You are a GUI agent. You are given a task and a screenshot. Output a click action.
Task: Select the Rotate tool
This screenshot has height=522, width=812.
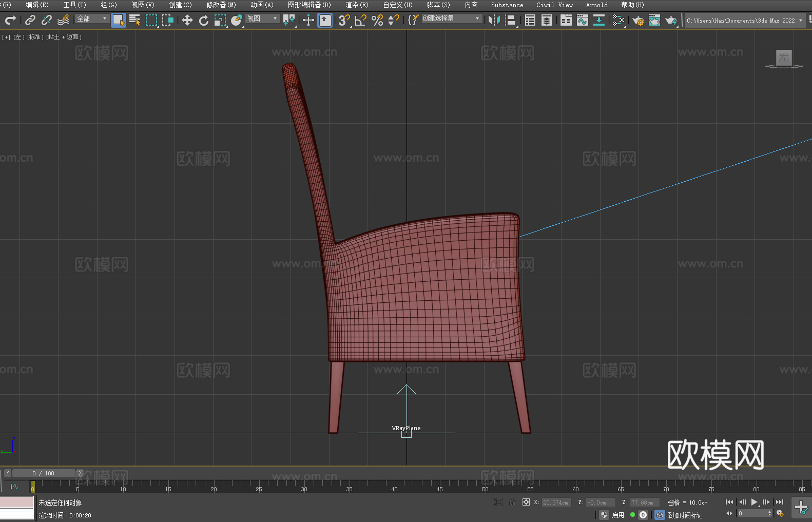click(x=204, y=20)
